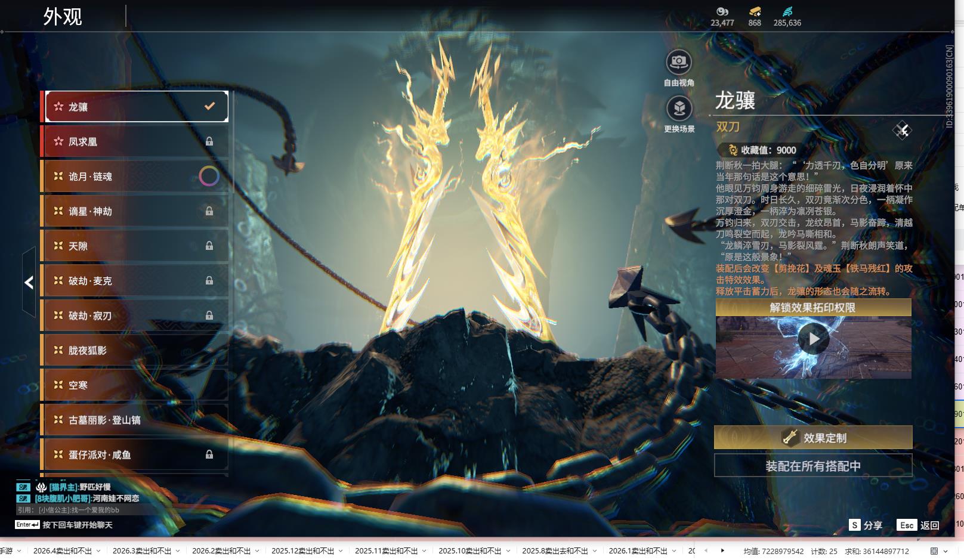Click the lock icon on 凤求凰
Screen dimensions: 964x560
tap(209, 141)
